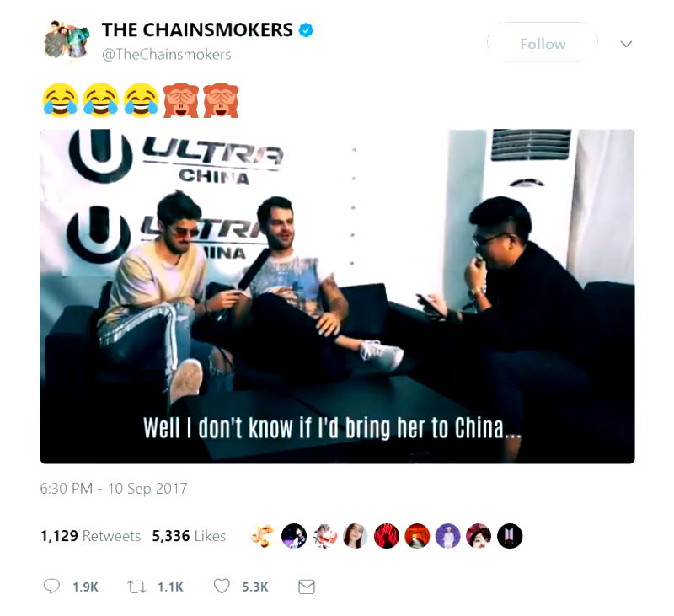Open the BTS logo liker avatar

pos(510,536)
